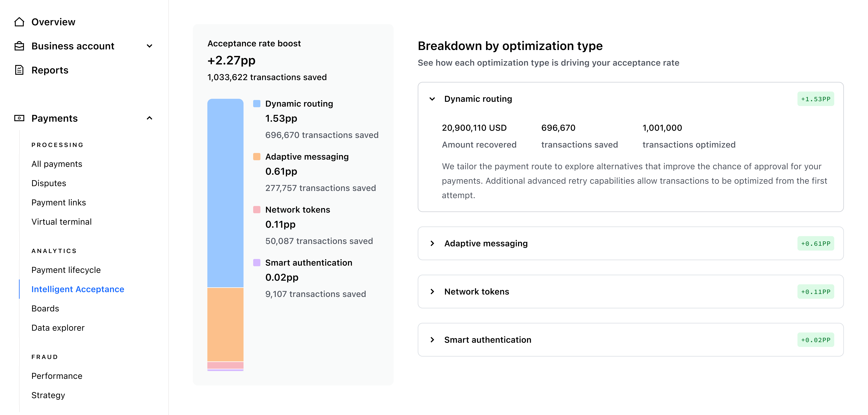Expand the Adaptive messaging chevron
Image resolution: width=868 pixels, height=415 pixels.
tap(432, 243)
